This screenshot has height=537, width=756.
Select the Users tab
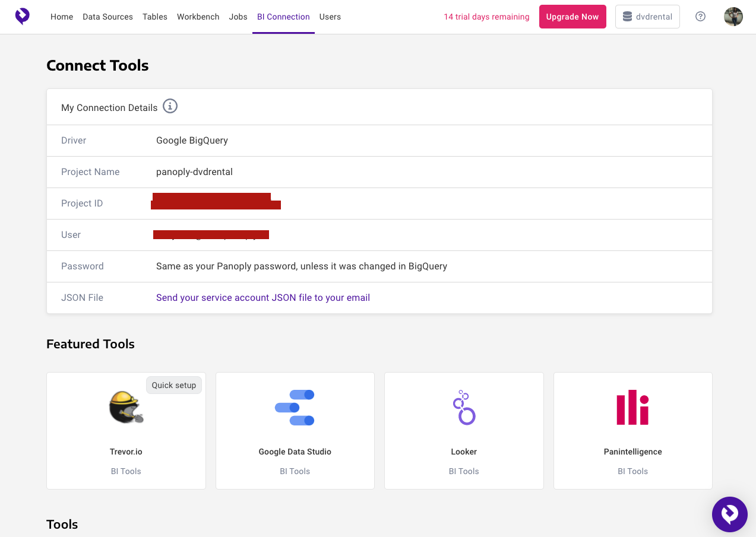[330, 17]
